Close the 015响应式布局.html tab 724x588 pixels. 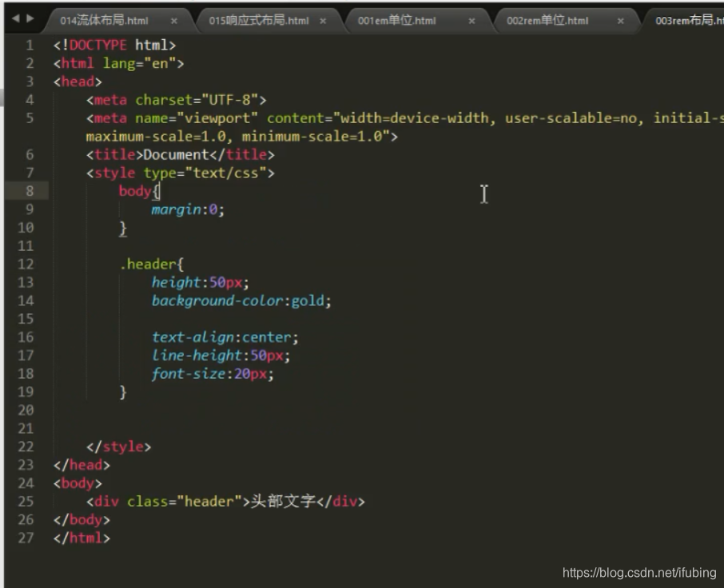[323, 21]
